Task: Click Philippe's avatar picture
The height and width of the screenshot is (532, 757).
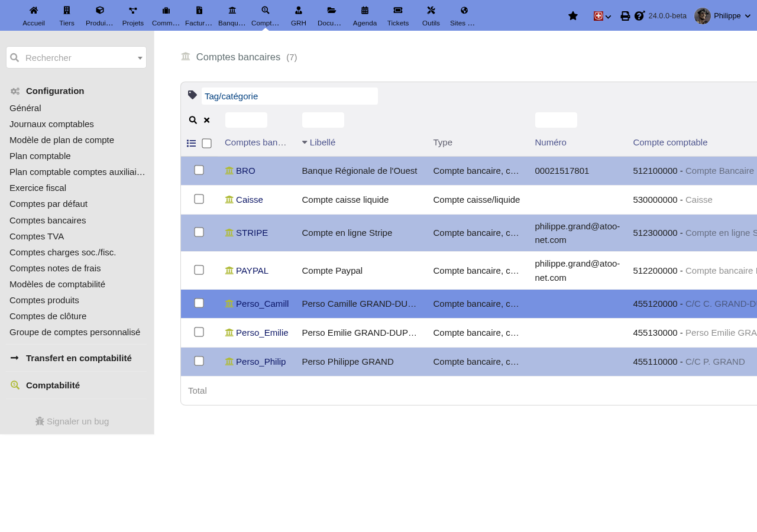Action: pos(703,16)
